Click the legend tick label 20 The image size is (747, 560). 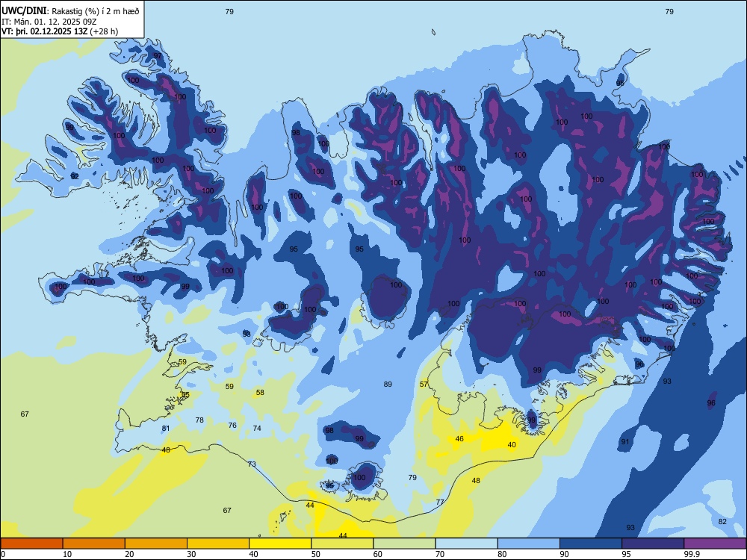[x=129, y=554]
